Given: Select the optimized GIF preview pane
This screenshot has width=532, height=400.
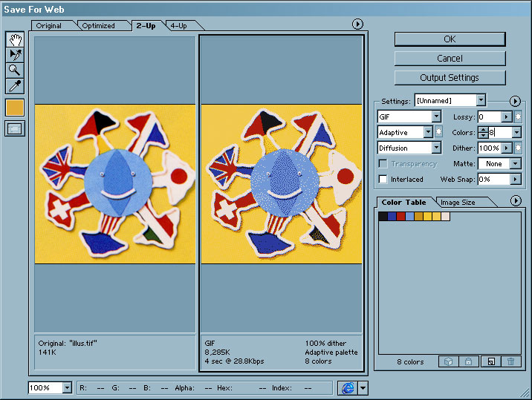Looking at the screenshot, I should point(282,184).
